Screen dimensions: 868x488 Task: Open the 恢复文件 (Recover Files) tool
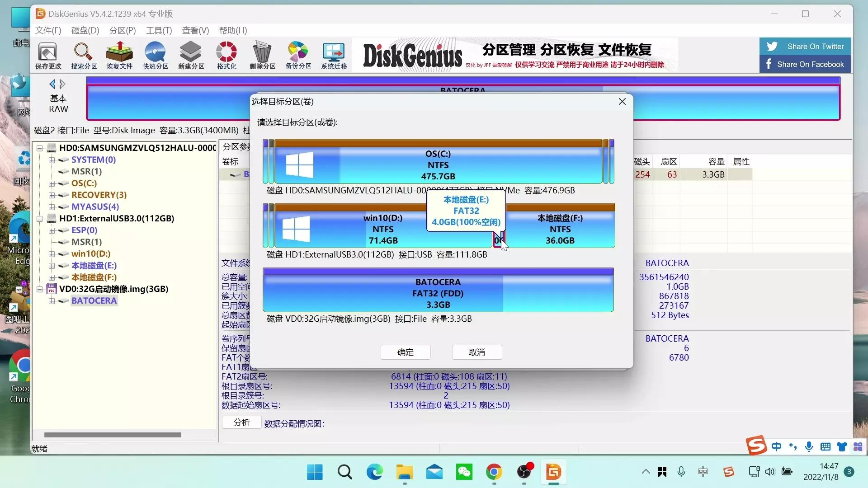[119, 54]
